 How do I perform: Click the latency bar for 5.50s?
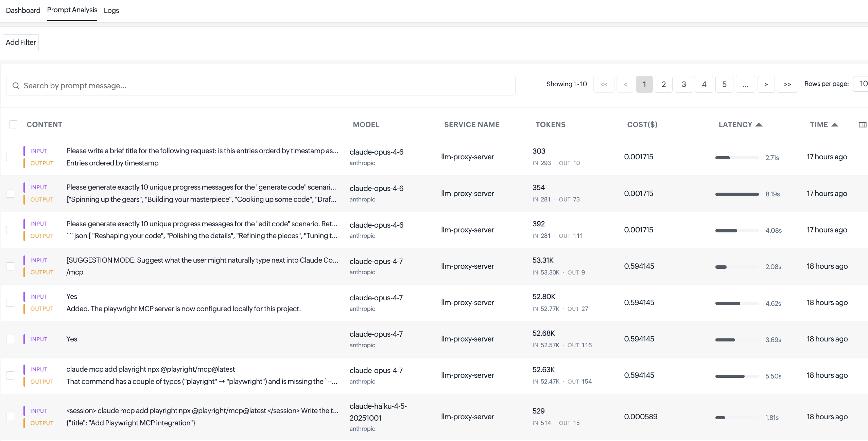737,376
